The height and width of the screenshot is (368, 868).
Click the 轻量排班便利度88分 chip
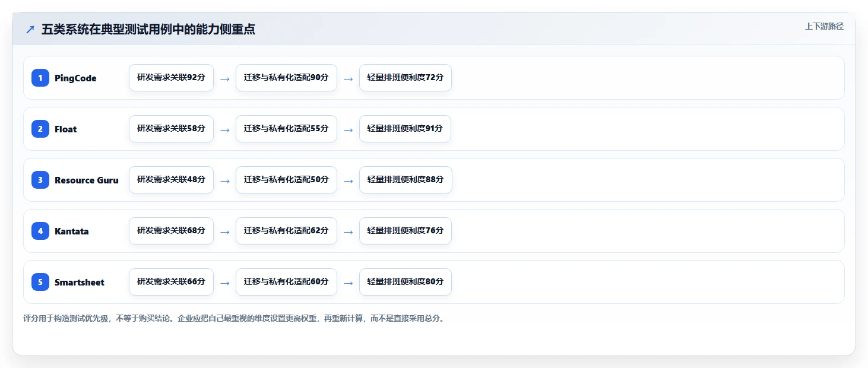click(x=406, y=180)
